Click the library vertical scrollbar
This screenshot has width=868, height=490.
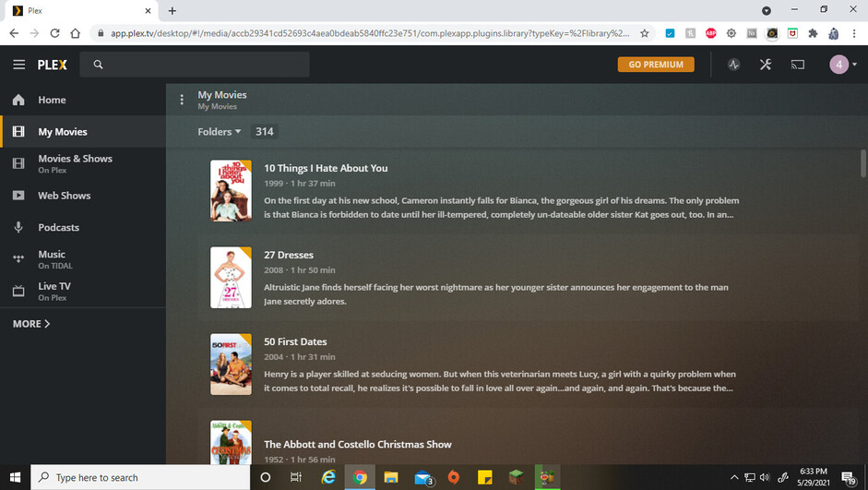click(863, 163)
